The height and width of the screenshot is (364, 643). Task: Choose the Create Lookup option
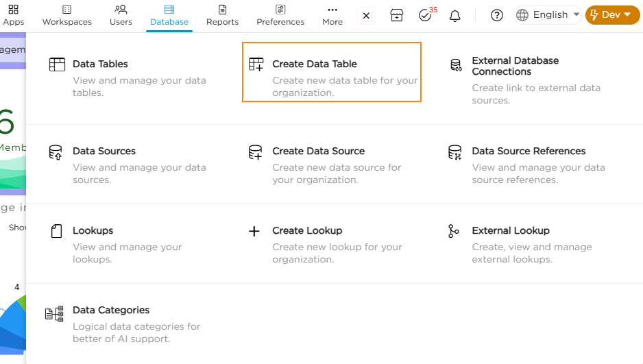[x=306, y=231]
